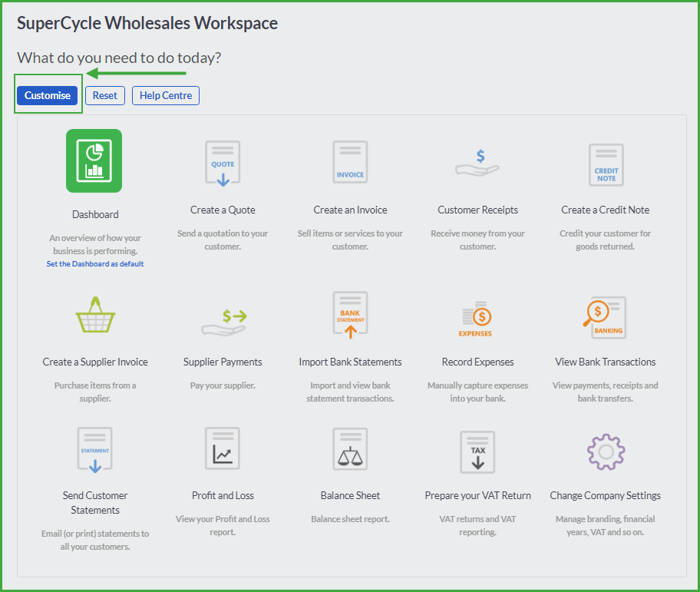Click the View Bank Transactions label
This screenshot has width=700, height=592.
point(606,362)
